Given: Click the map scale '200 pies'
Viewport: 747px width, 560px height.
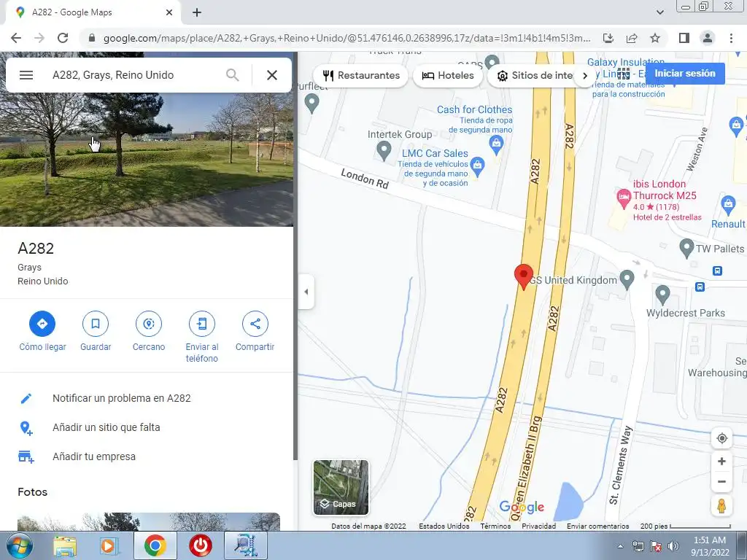Looking at the screenshot, I should click(686, 526).
